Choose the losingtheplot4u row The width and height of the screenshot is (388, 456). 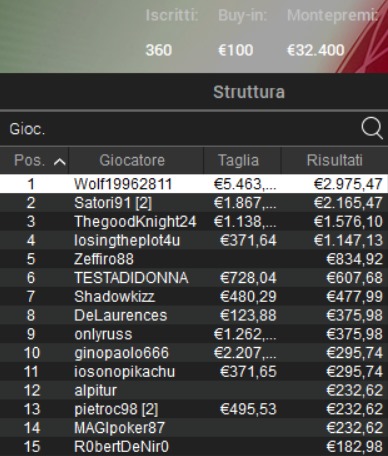coord(194,240)
